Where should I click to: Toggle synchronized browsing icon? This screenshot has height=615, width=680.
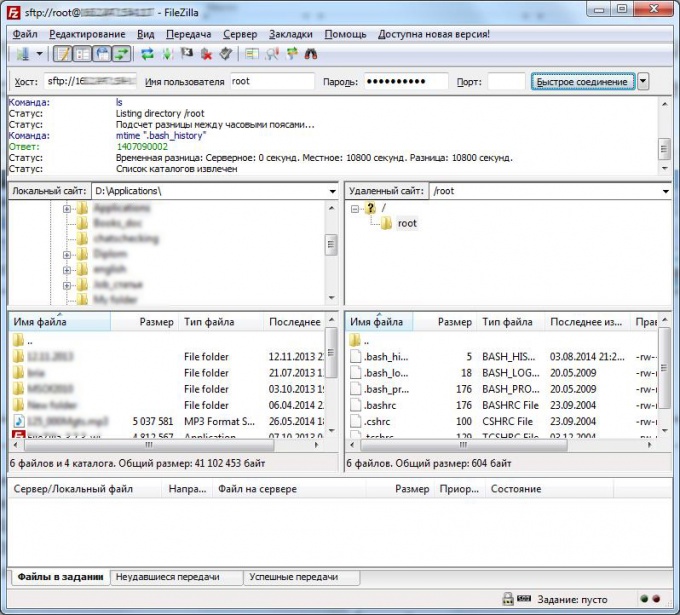292,54
